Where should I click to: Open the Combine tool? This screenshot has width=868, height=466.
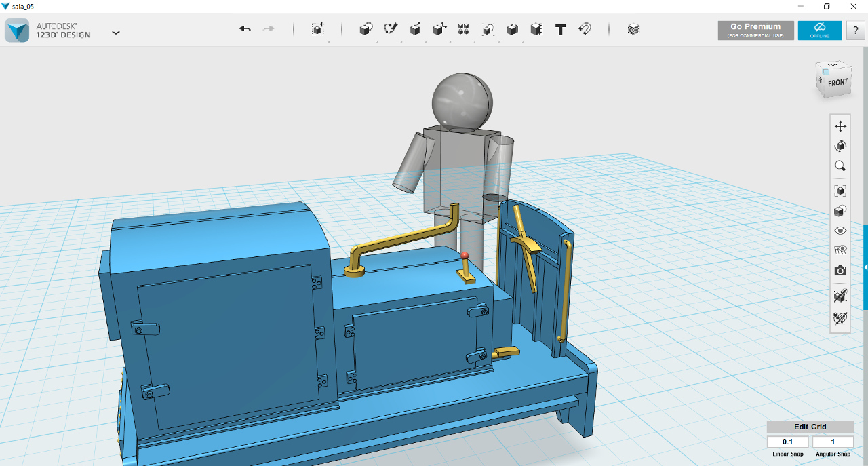[512, 29]
